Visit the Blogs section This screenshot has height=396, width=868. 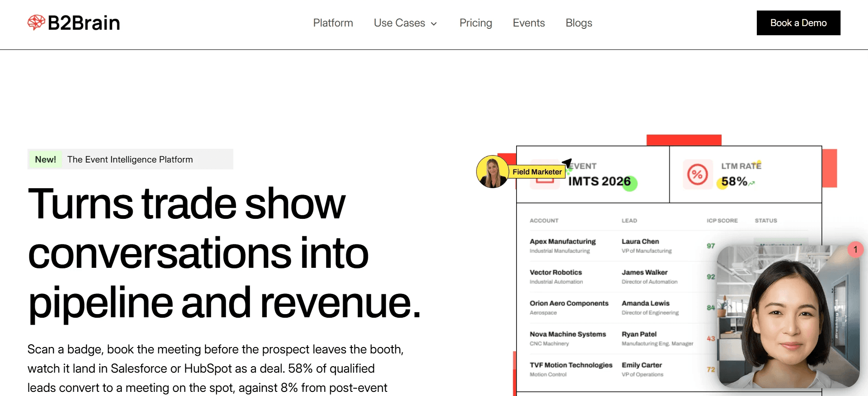tap(579, 23)
